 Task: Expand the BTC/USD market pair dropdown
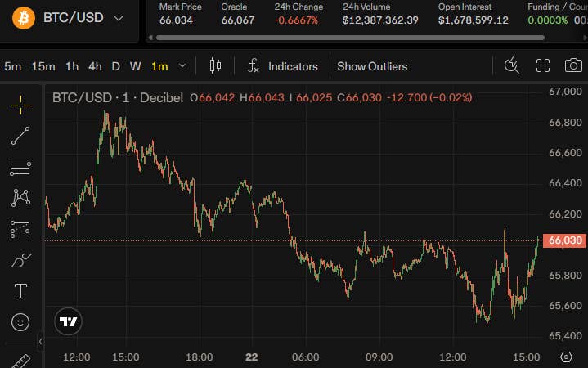point(119,18)
